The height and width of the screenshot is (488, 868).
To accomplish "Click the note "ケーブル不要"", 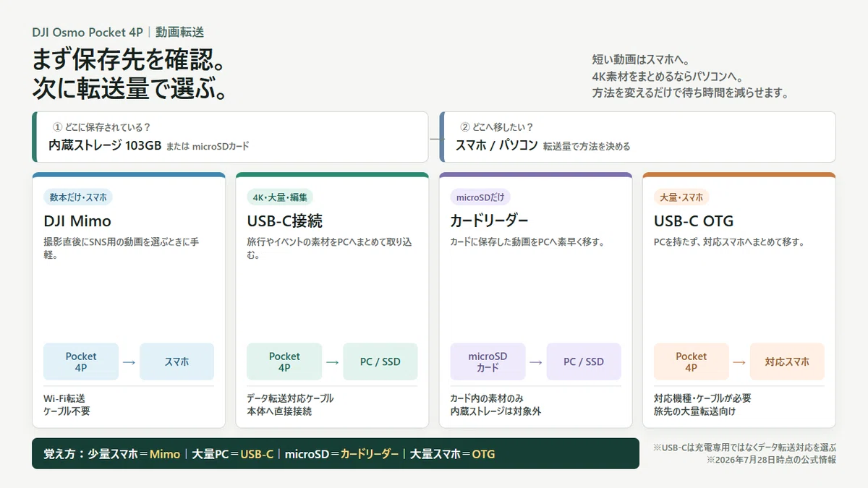I will (x=67, y=411).
